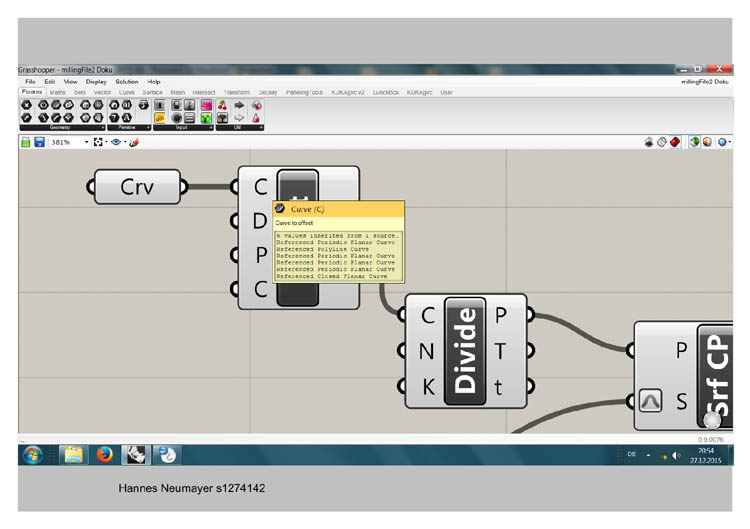Viewport: 750px width, 529px height.
Task: Select the Divide component on the canvas
Action: pos(465,351)
